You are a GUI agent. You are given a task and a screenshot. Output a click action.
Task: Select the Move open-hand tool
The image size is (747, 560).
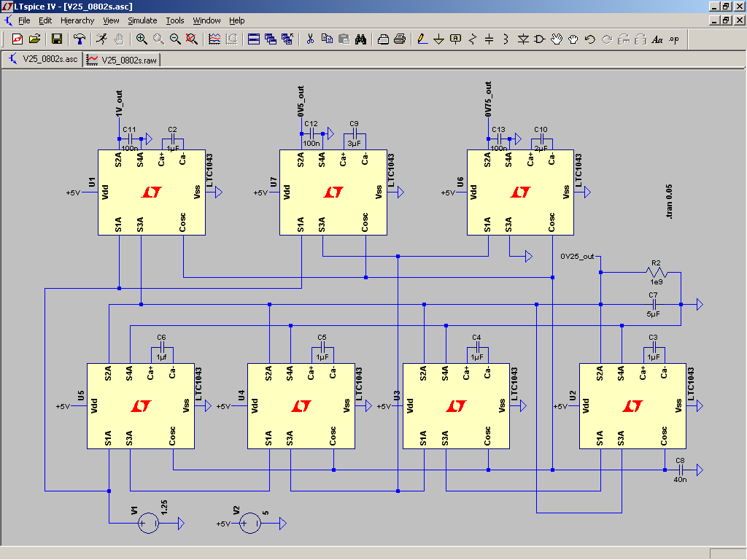coord(557,39)
